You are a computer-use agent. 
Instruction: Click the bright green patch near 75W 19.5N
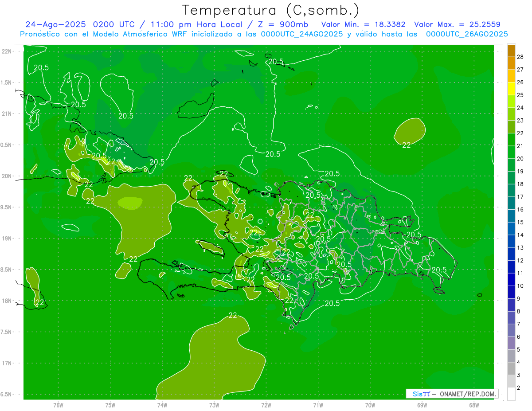130,203
